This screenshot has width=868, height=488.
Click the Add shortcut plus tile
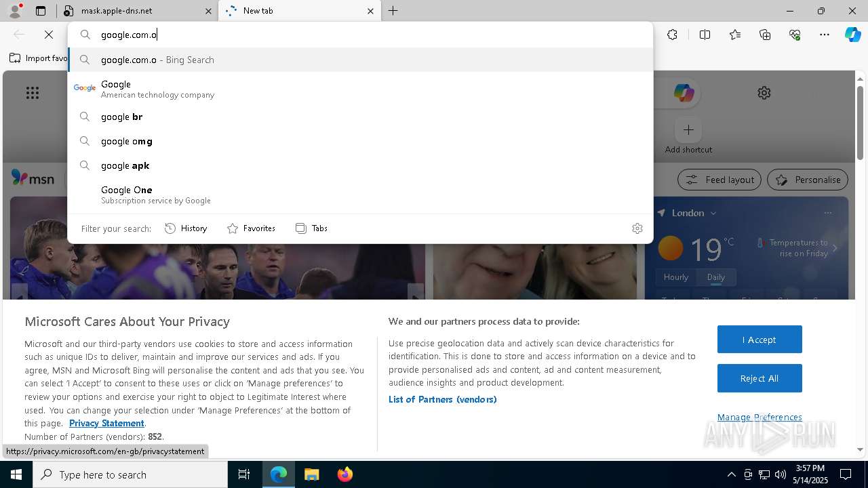tap(688, 129)
